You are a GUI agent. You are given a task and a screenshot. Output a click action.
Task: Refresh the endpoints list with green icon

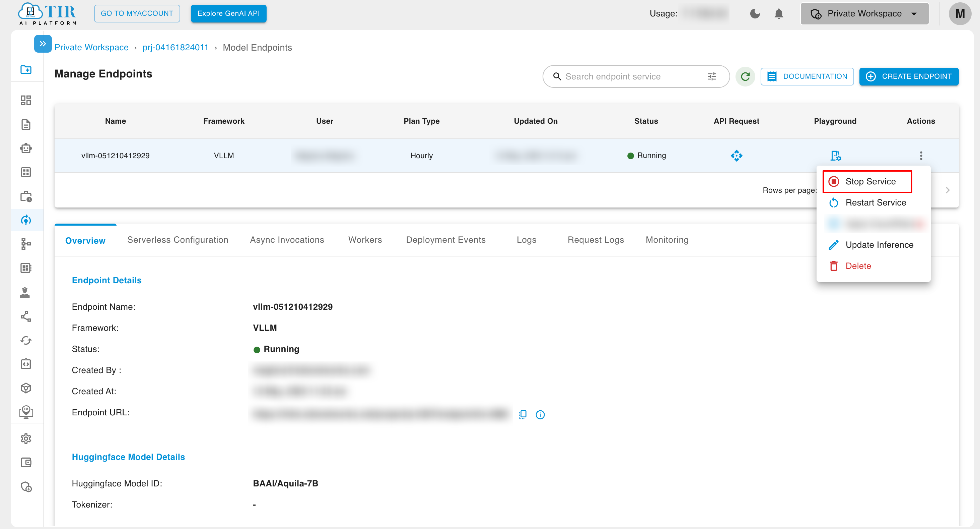[x=745, y=76]
